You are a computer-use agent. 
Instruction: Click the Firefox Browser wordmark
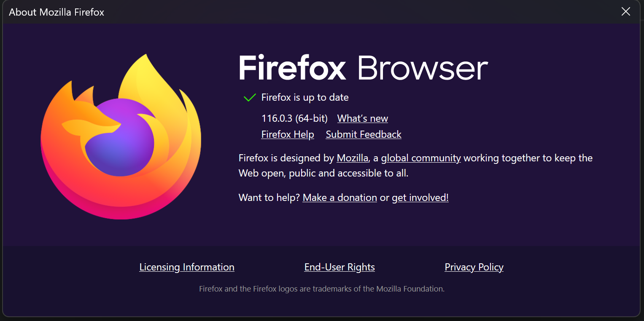(x=363, y=68)
